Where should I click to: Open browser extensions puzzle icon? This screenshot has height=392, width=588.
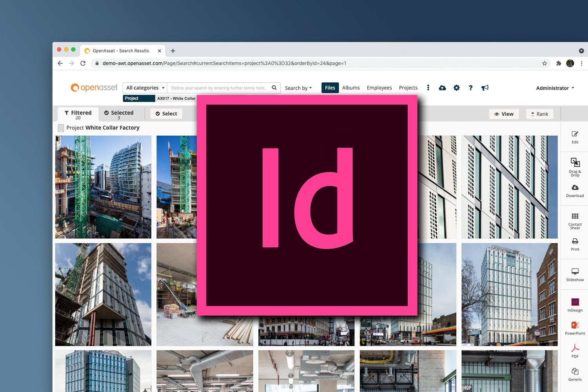coord(559,63)
